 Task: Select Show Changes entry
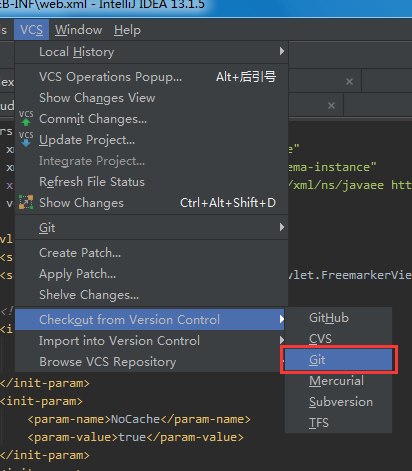point(151,203)
